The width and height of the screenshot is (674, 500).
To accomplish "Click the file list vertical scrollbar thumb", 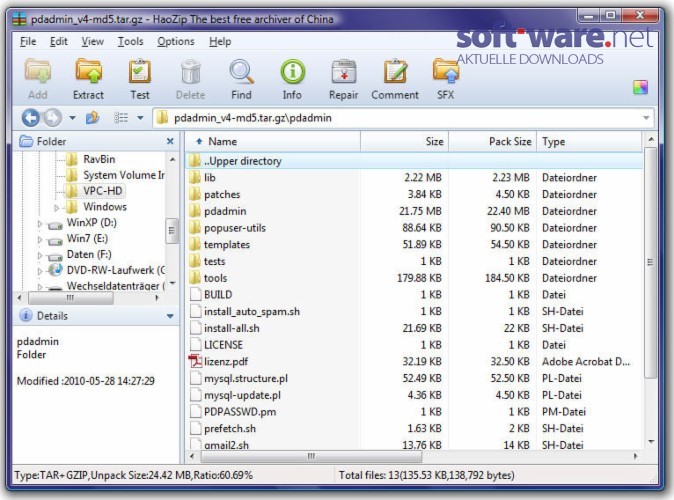I will click(x=650, y=262).
